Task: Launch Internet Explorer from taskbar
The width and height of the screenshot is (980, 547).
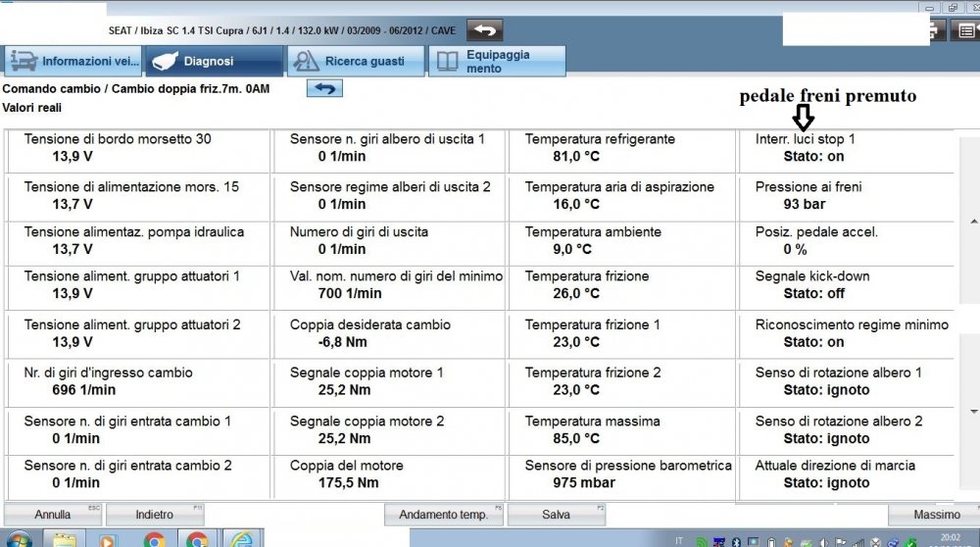Action: (241, 539)
